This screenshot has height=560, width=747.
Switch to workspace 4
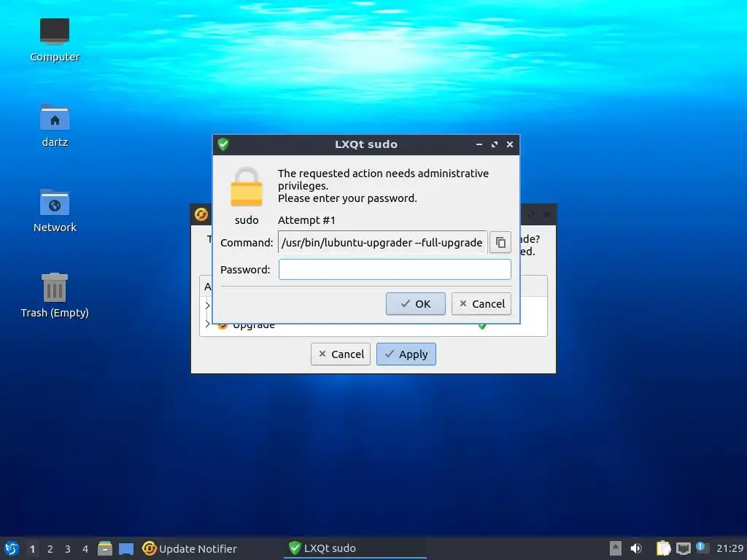click(85, 549)
